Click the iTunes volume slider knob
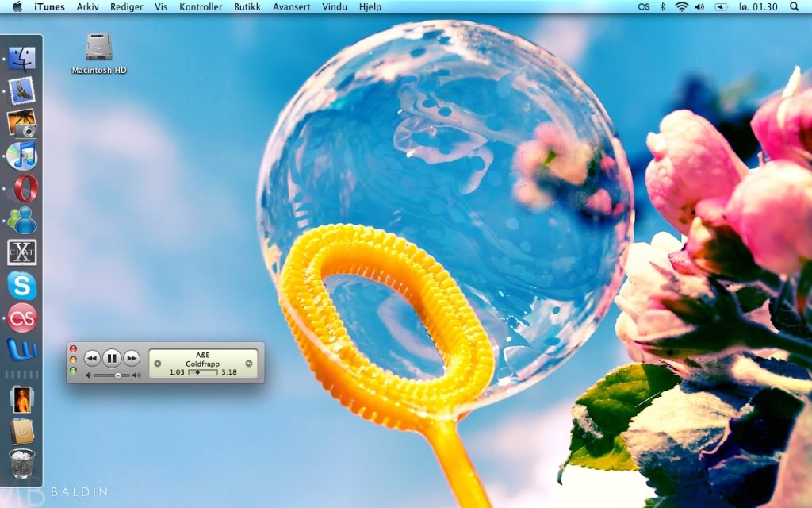The height and width of the screenshot is (508, 812). point(117,375)
